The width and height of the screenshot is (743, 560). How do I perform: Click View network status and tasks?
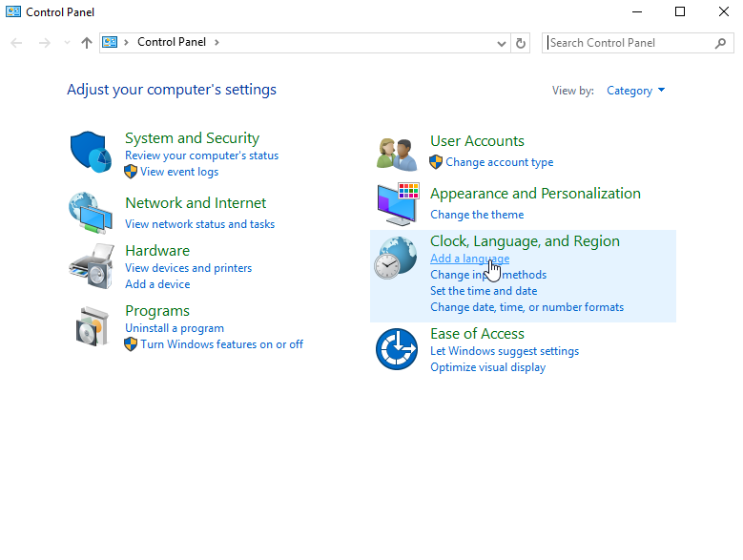click(x=199, y=223)
